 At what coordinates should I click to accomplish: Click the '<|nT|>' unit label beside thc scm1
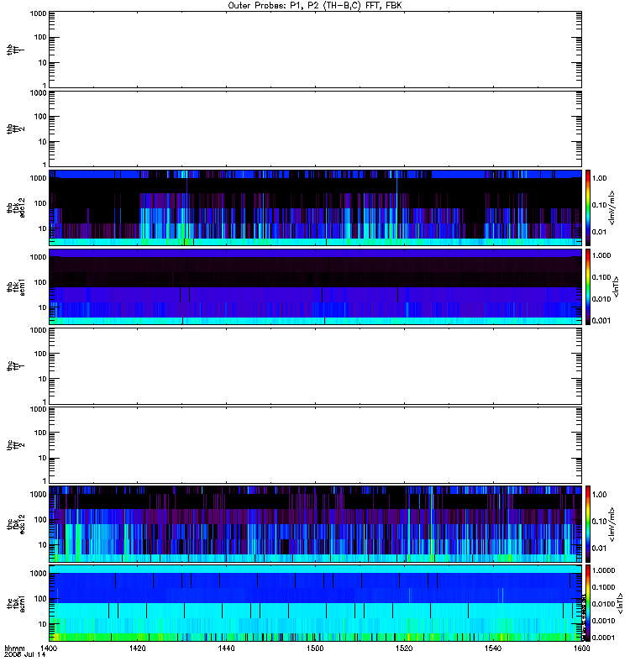(x=619, y=603)
